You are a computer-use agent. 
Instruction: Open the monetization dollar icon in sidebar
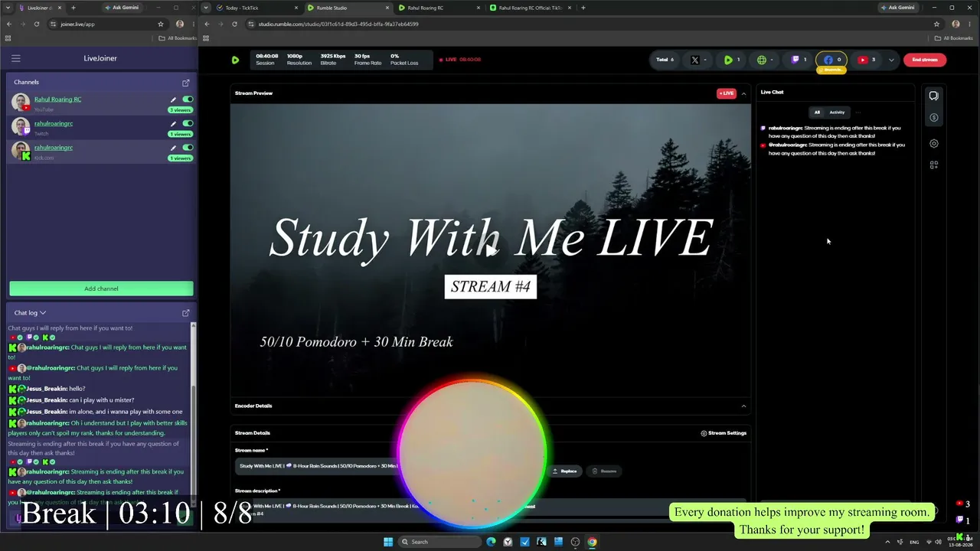click(x=933, y=118)
